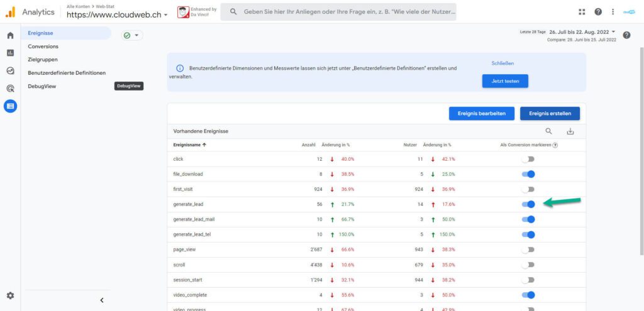Enable conversion toggle for first_visit
Image resolution: width=644 pixels, height=311 pixels.
tap(528, 189)
